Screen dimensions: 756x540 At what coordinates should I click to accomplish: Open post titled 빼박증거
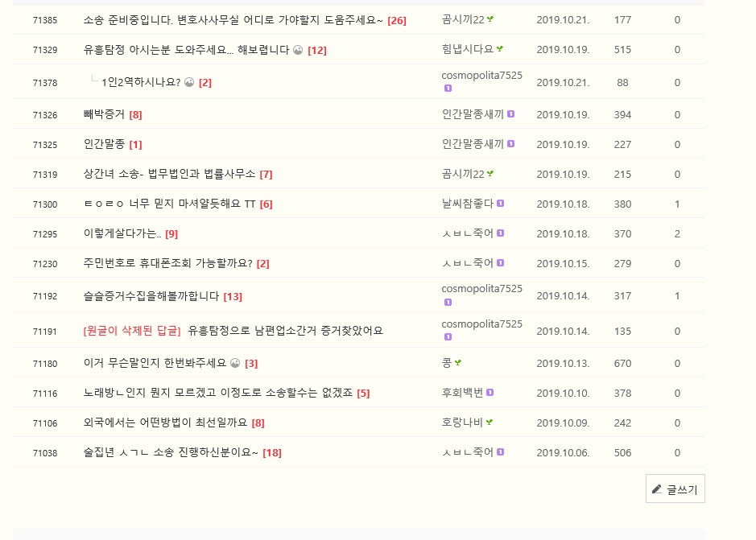tap(104, 114)
